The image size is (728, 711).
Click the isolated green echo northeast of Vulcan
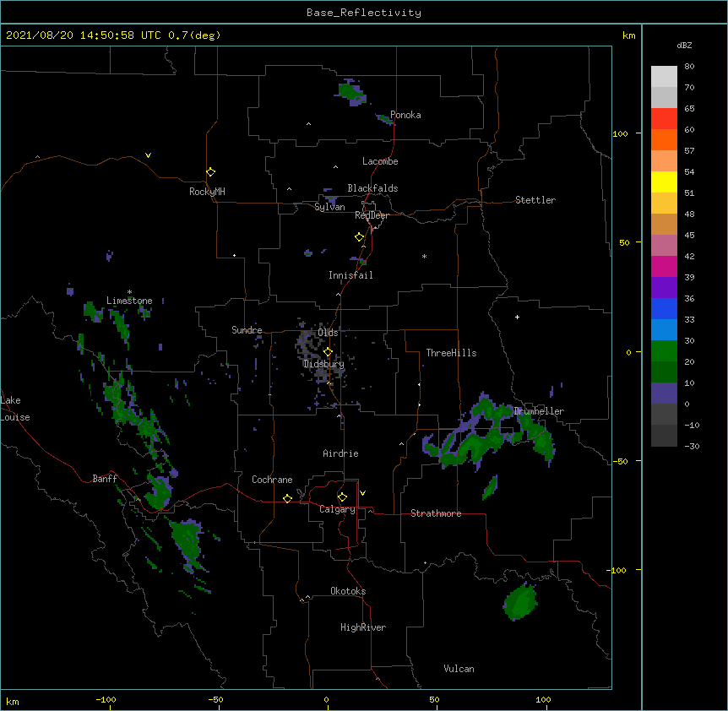click(x=520, y=602)
